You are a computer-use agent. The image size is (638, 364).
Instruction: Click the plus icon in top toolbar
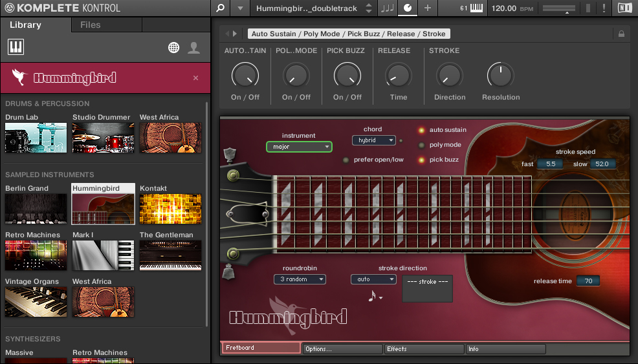(427, 8)
